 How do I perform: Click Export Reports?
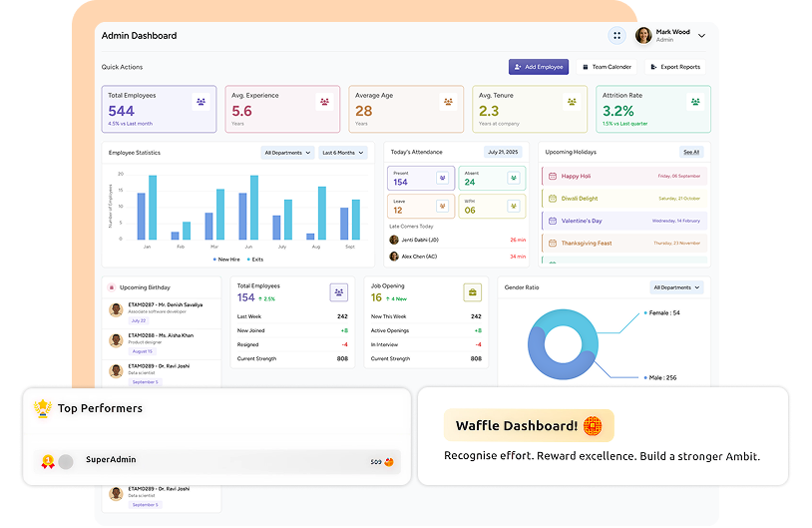(675, 67)
